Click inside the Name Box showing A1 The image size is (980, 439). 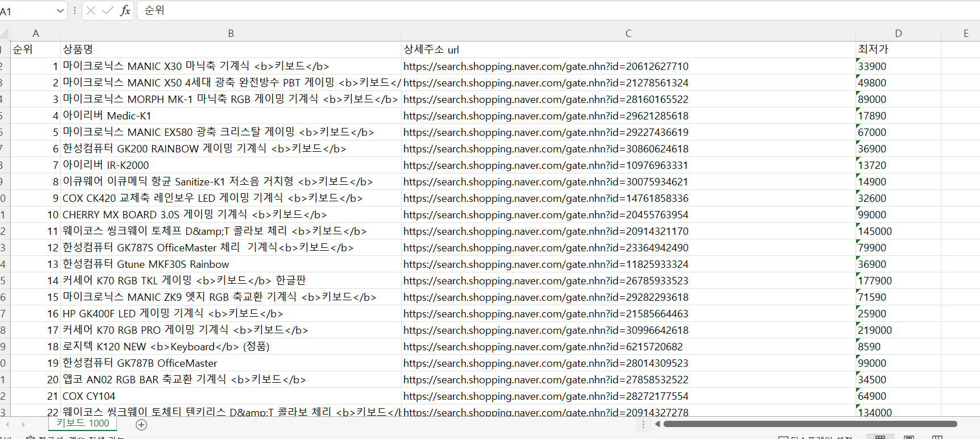[27, 11]
